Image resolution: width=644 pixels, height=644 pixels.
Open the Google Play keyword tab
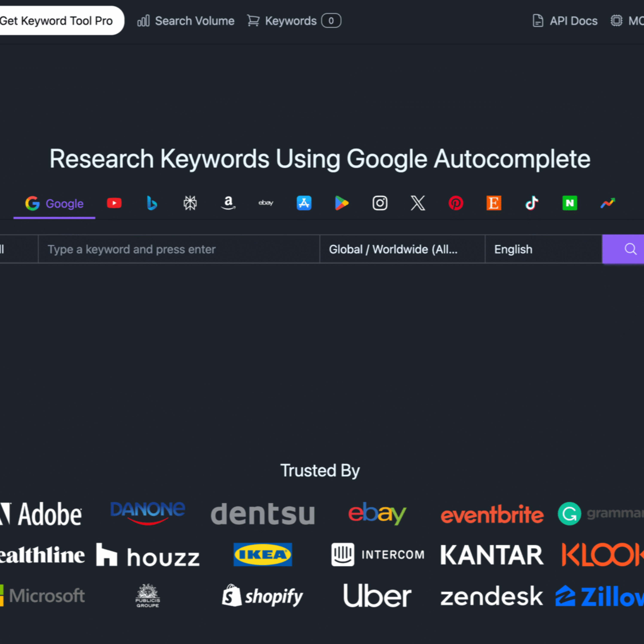pos(342,203)
